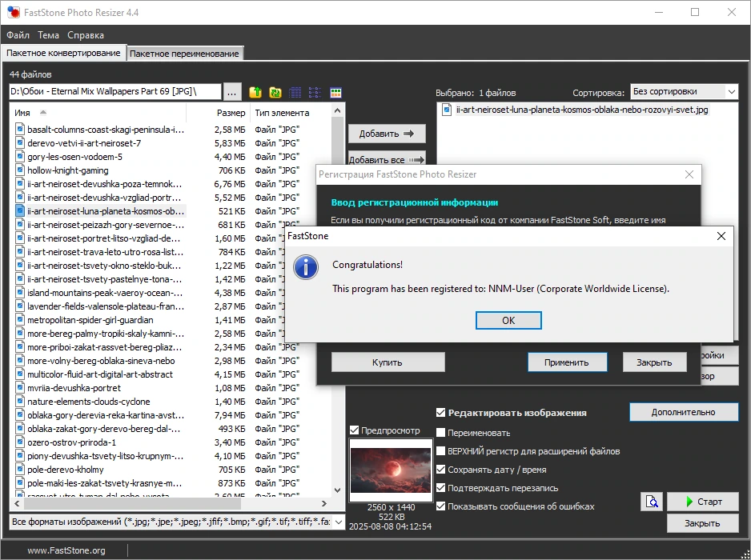Select file piony-devushka-tsvety-litso-krupnym
The height and width of the screenshot is (560, 751).
[106, 456]
